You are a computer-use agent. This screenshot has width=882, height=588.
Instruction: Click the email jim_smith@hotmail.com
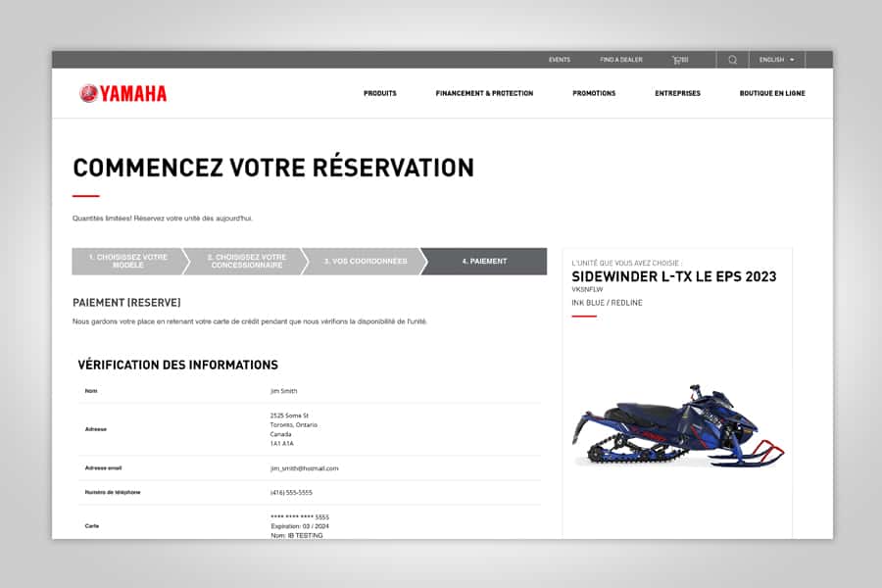(x=305, y=468)
